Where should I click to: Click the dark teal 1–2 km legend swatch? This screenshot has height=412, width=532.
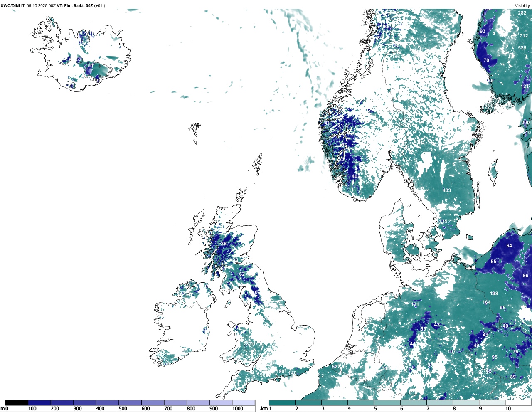(x=282, y=402)
